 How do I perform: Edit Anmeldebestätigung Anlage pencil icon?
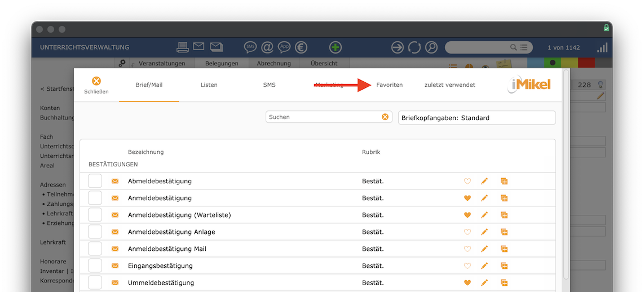click(x=484, y=232)
